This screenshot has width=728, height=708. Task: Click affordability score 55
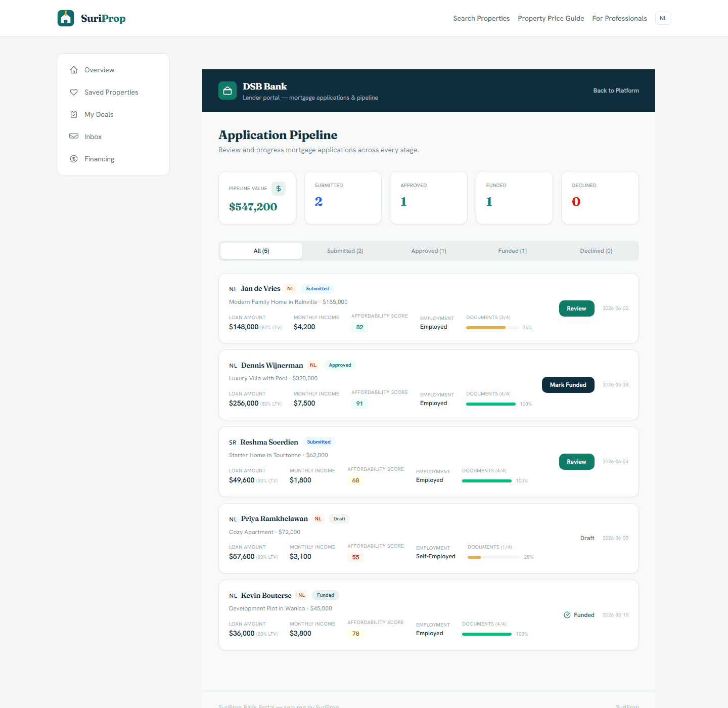tap(355, 557)
